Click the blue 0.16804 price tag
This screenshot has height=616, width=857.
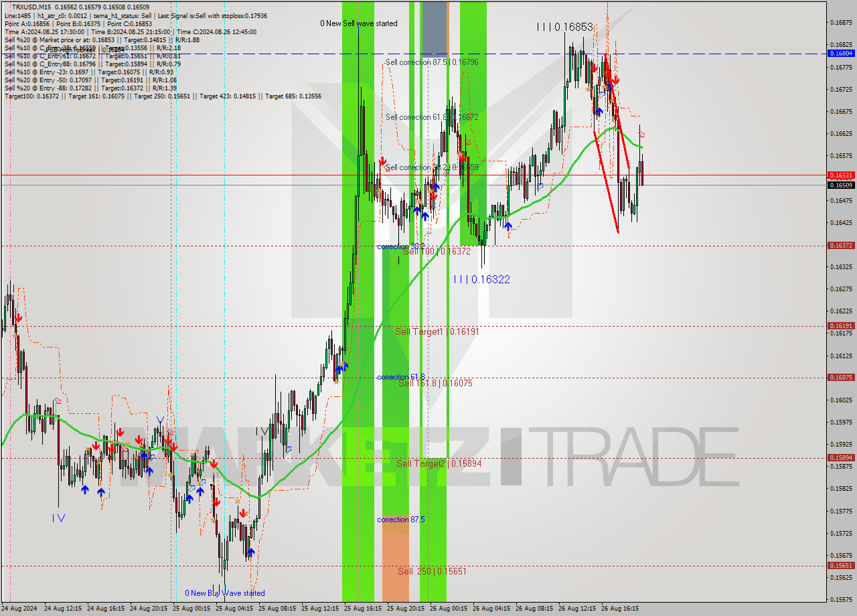click(x=841, y=53)
